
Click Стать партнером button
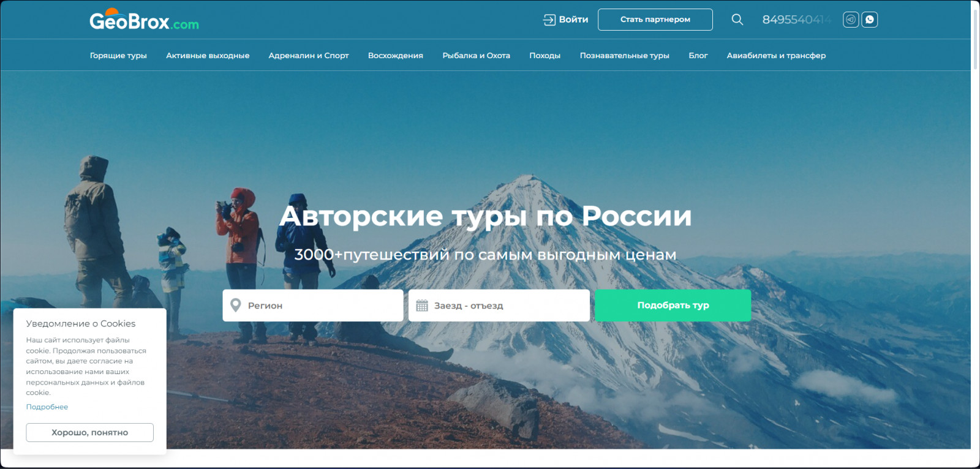tap(655, 20)
